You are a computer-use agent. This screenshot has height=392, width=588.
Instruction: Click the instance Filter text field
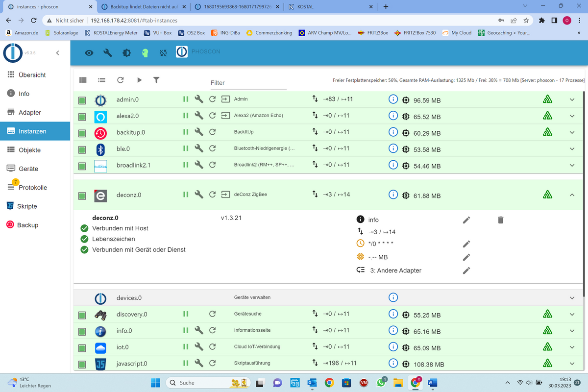[x=248, y=83]
